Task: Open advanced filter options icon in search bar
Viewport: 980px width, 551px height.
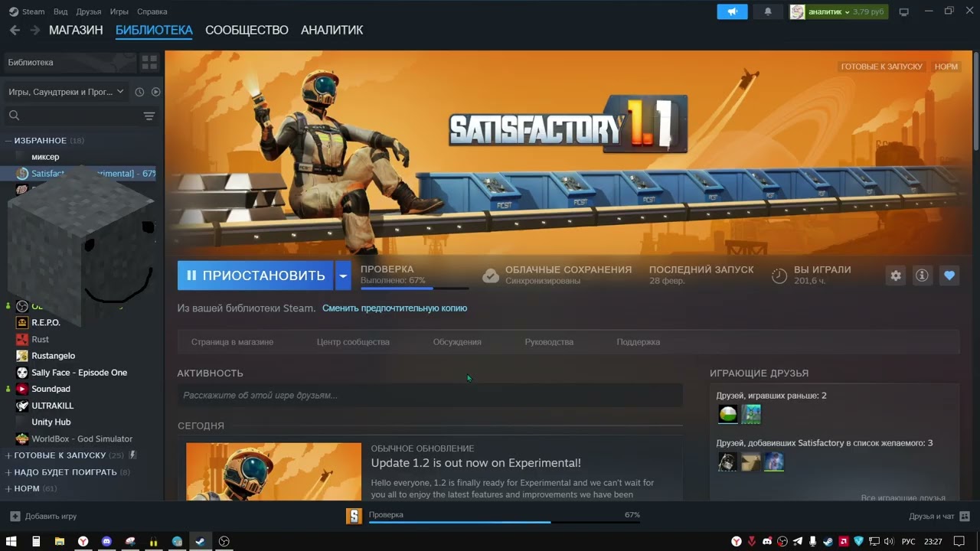Action: tap(149, 116)
